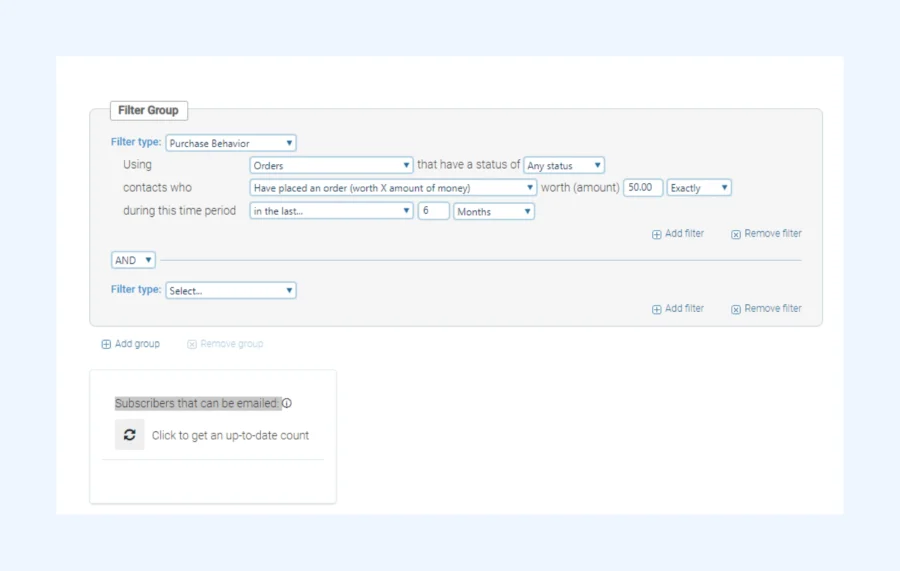Click the 'that have a status of' text

pos(468,165)
